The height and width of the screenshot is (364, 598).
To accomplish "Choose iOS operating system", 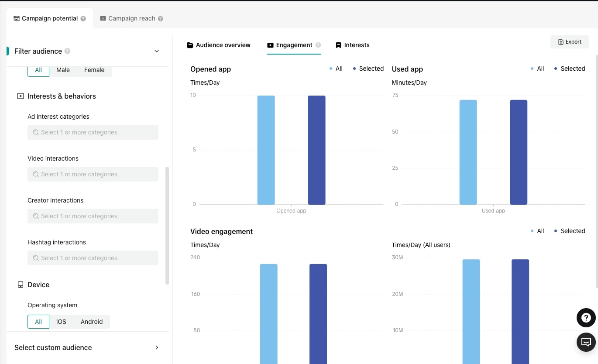I will tap(61, 322).
